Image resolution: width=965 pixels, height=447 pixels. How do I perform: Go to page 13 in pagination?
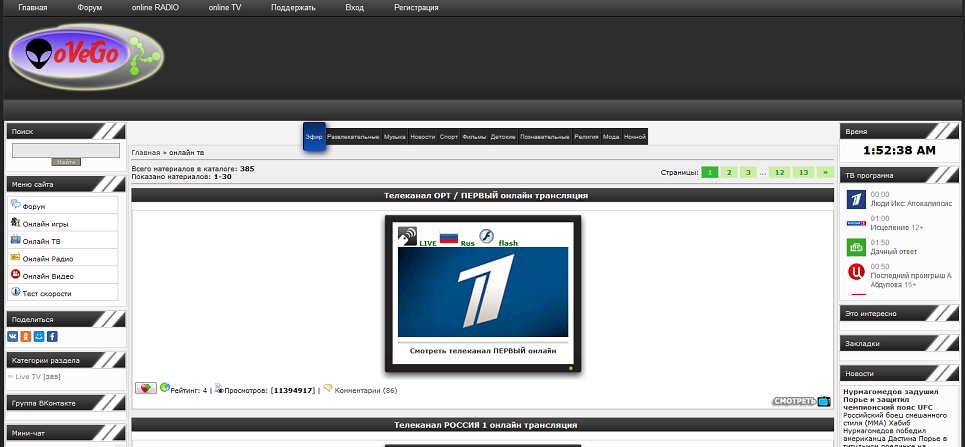[803, 172]
